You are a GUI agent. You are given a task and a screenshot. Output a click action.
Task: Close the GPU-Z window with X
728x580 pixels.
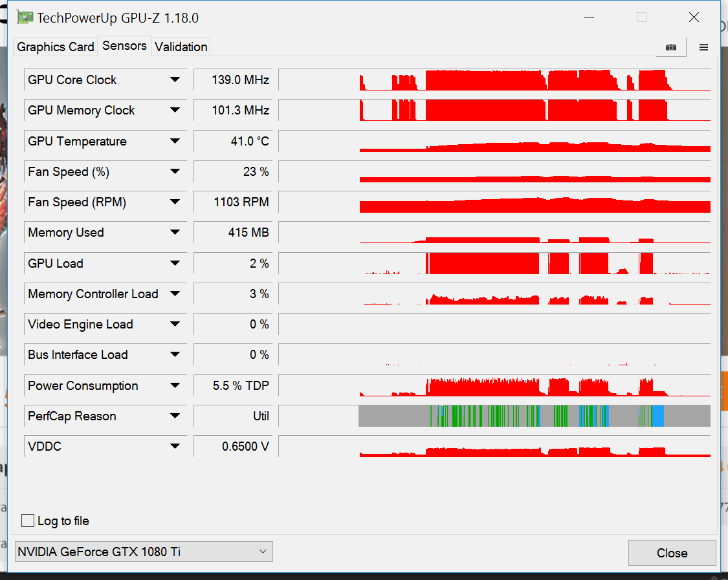(x=694, y=17)
